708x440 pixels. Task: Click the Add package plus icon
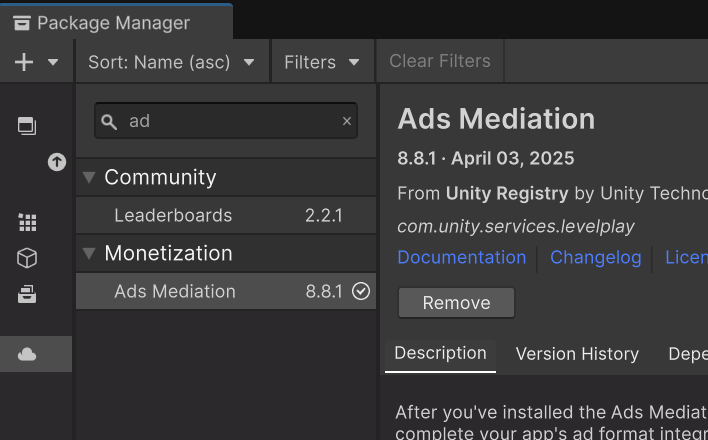pos(24,62)
